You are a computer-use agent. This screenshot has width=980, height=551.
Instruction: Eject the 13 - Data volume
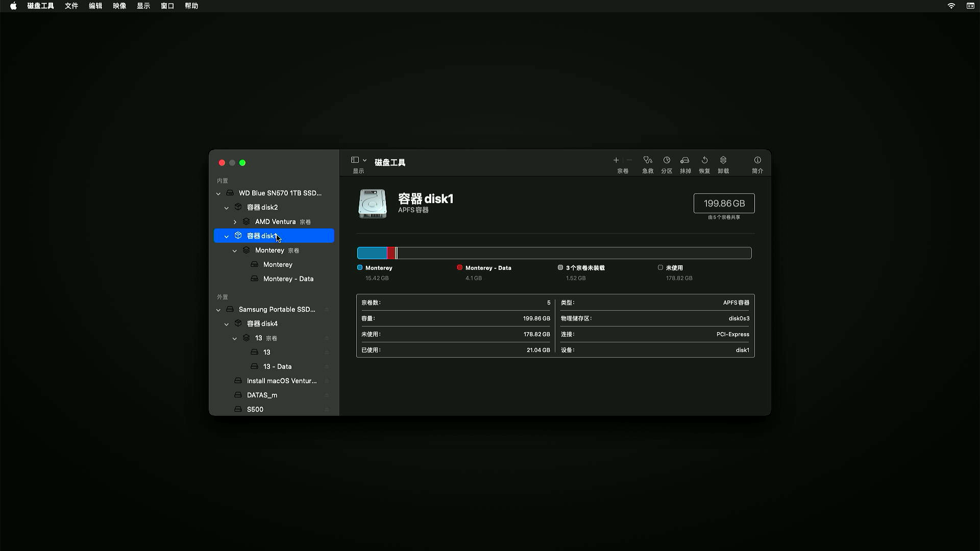327,367
